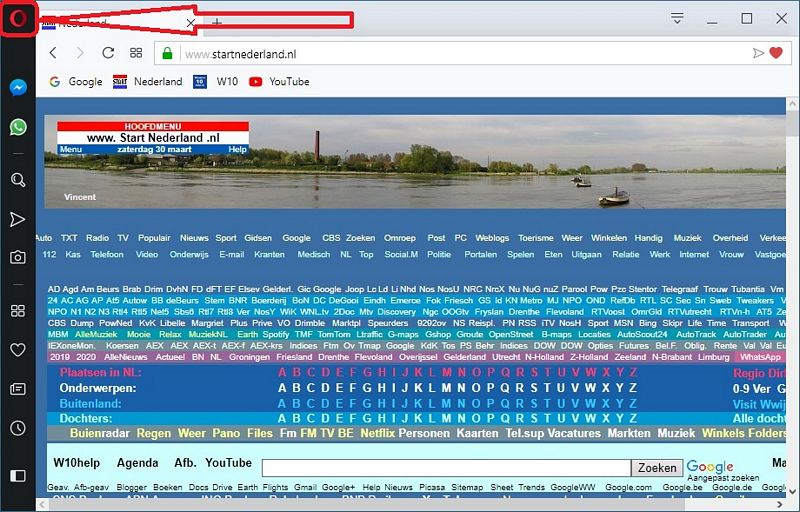The image size is (800, 512).
Task: Open the YouTube bookmark
Action: (279, 82)
